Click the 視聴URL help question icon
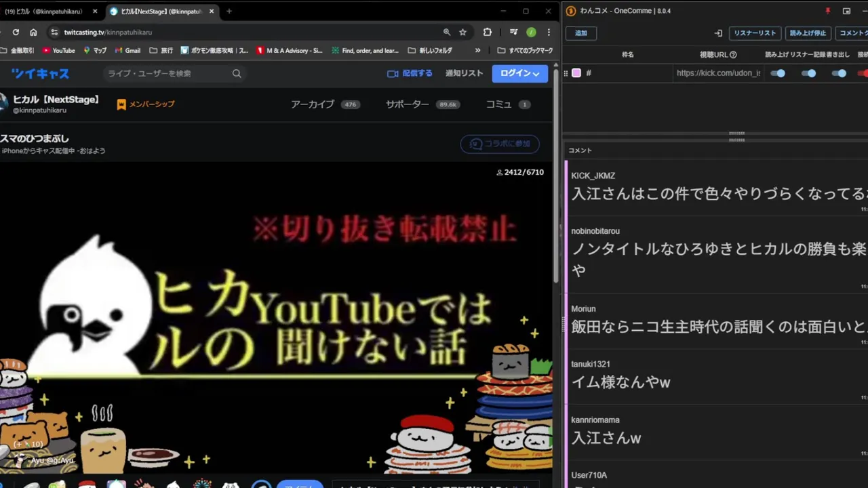Screen dimensions: 868x488 [733, 55]
